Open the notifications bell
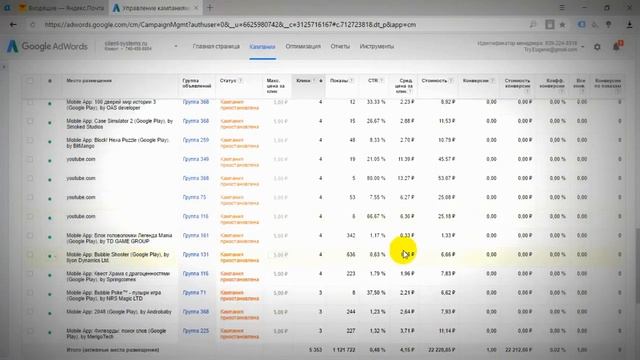640x360 pixels. pos(617,47)
